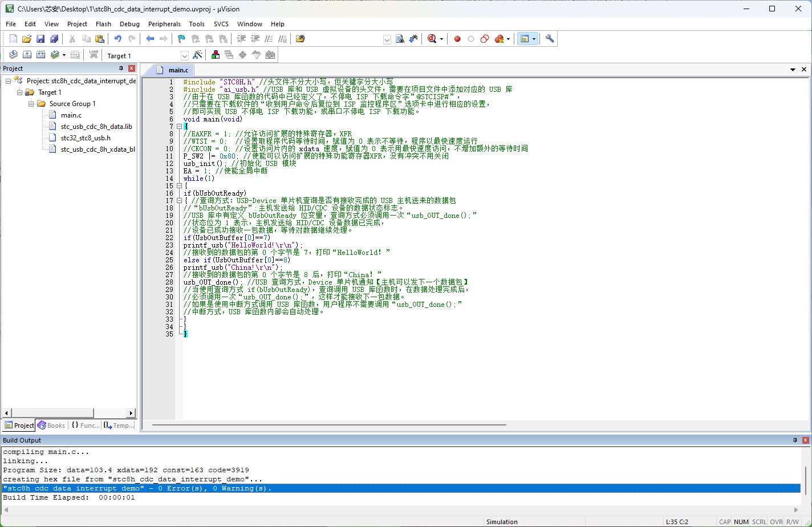Image resolution: width=812 pixels, height=527 pixels.
Task: Pin the Project panel with pushpin
Action: [x=121, y=68]
